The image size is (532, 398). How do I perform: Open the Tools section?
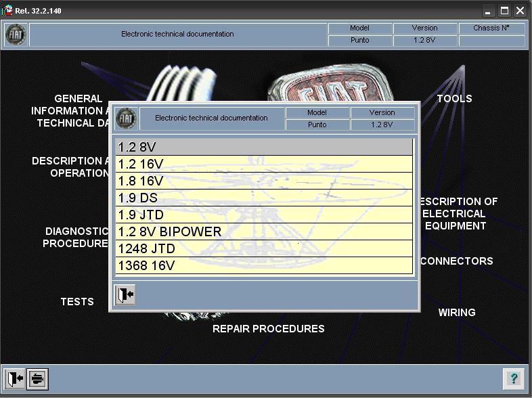pos(454,99)
